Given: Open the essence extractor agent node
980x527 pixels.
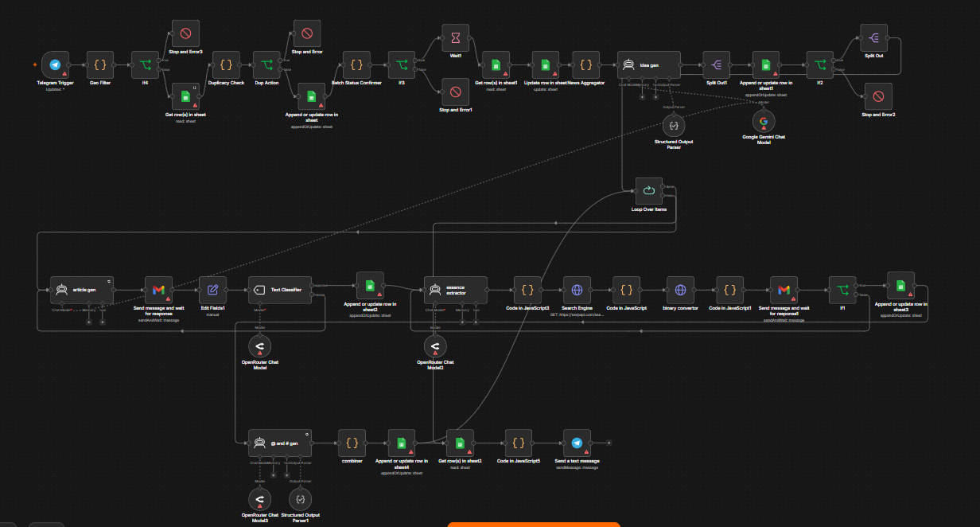Looking at the screenshot, I should click(455, 291).
